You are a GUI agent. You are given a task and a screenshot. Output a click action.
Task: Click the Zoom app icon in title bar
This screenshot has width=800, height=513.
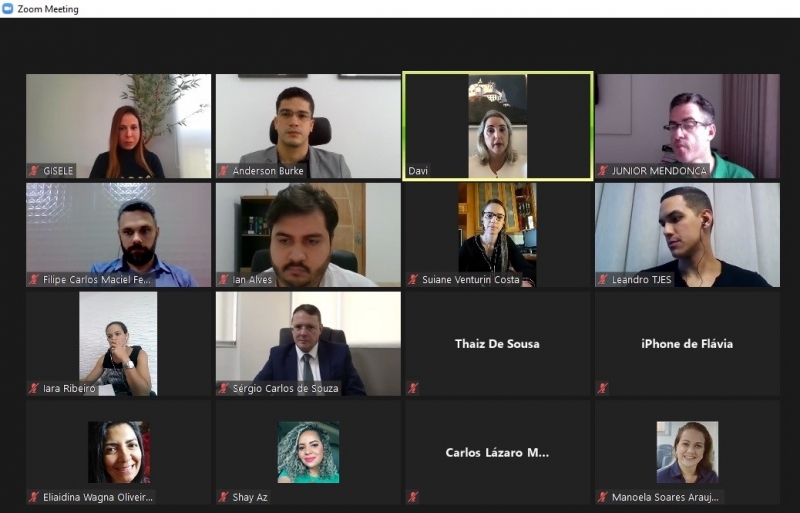point(7,9)
